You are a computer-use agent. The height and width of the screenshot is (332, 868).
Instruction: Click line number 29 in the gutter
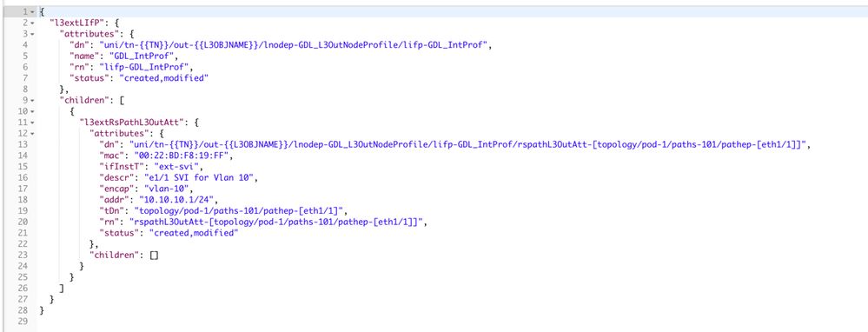click(x=23, y=322)
